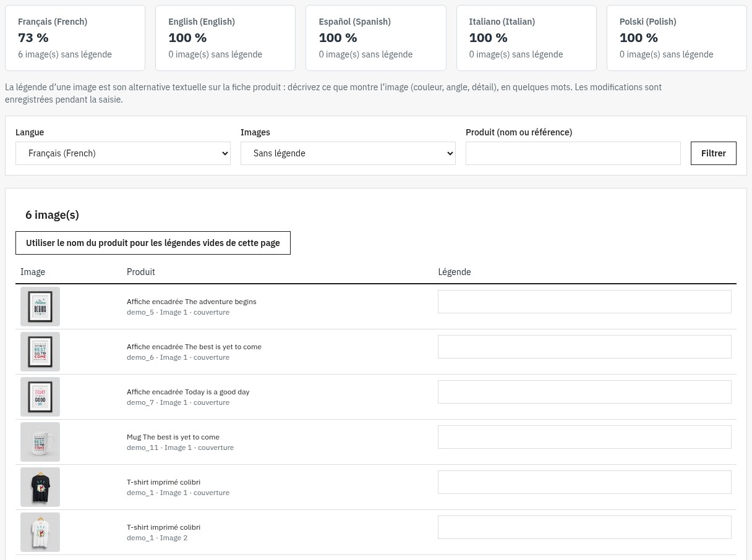Use product name for empty captions button
The width and height of the screenshot is (752, 560).
click(153, 243)
